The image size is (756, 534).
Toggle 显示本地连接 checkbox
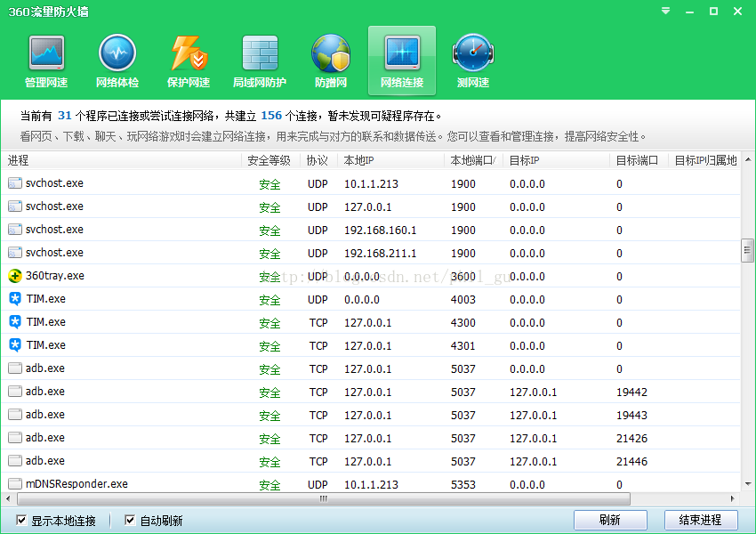click(21, 520)
